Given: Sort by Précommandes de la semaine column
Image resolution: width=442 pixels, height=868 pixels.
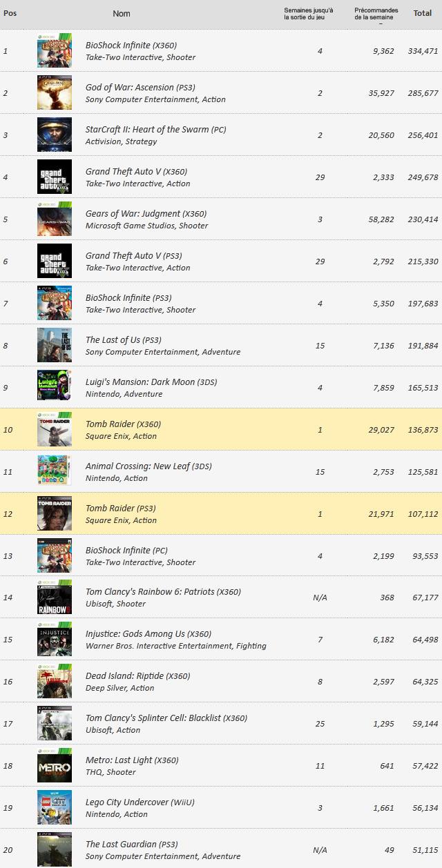Looking at the screenshot, I should pos(376,14).
